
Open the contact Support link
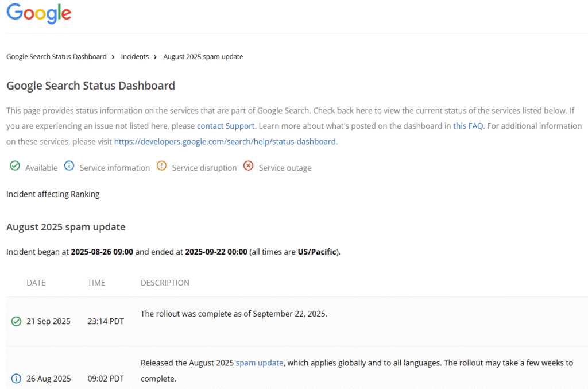[x=225, y=126]
